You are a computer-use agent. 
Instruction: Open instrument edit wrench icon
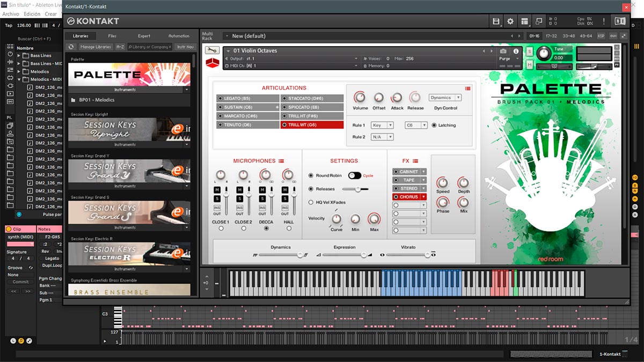click(x=212, y=50)
